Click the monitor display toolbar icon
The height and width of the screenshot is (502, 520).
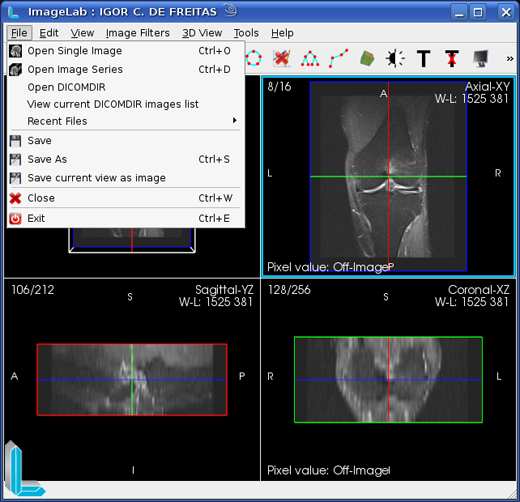(x=480, y=59)
